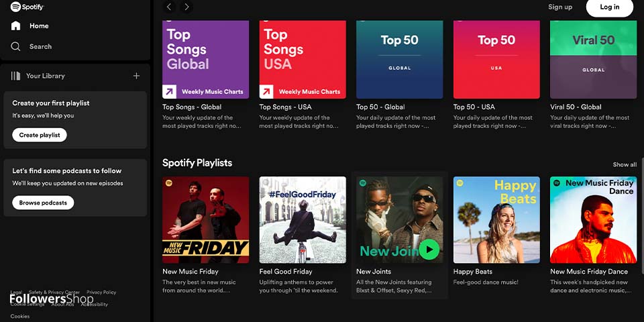Click Top 50 - USA title
Viewport: 644px width, 322px height.
coord(474,107)
